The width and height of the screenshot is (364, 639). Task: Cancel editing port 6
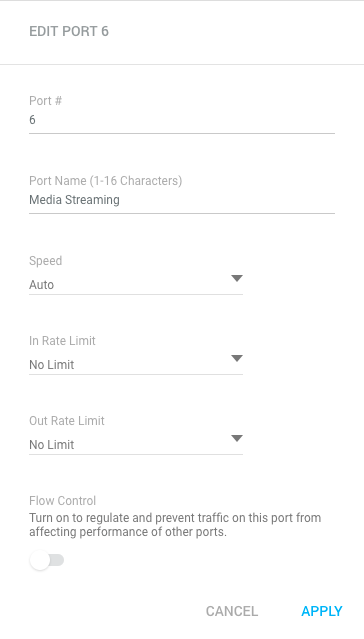pos(232,611)
